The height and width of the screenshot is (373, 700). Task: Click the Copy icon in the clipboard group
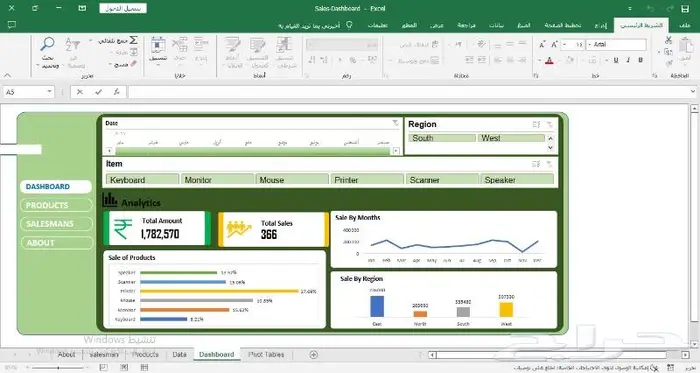tap(668, 51)
